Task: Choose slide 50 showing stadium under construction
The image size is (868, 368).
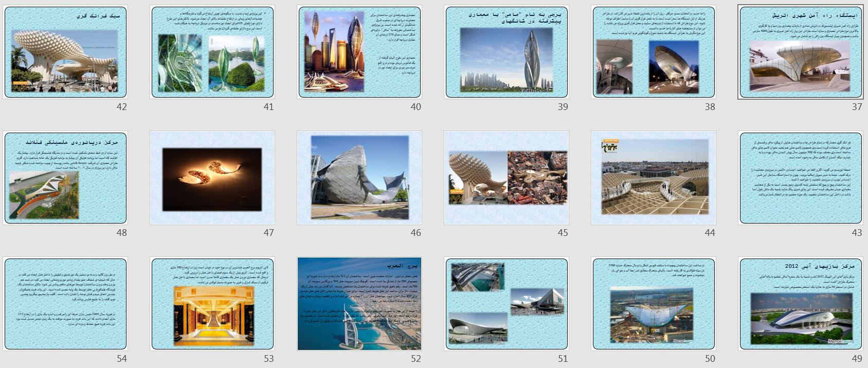Action: coord(654,304)
